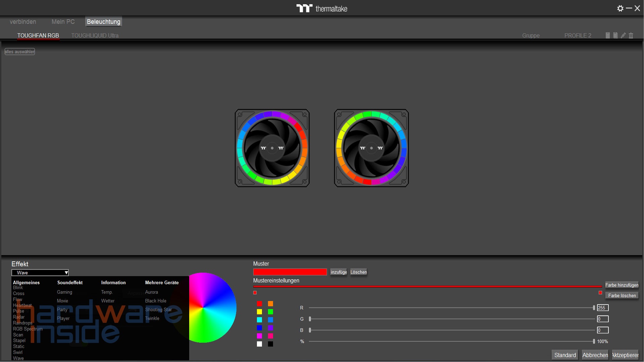Image resolution: width=644 pixels, height=362 pixels.
Task: Open the application settings gear
Action: click(620, 8)
